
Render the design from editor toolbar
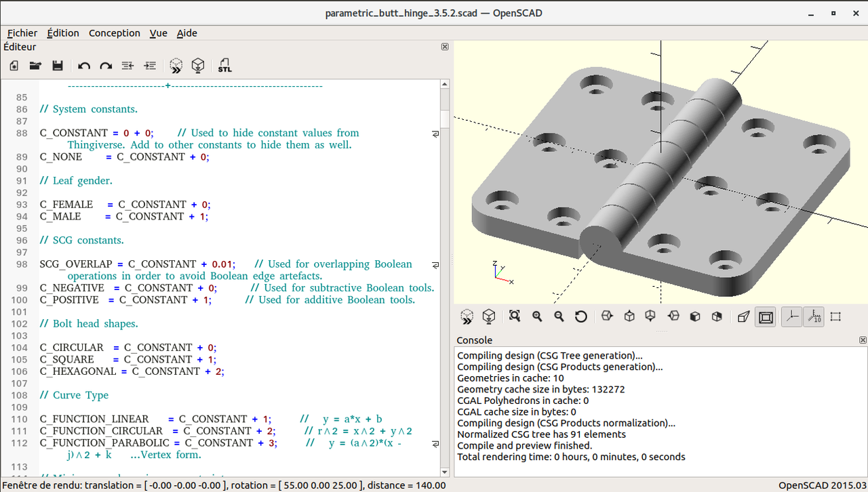tap(198, 66)
